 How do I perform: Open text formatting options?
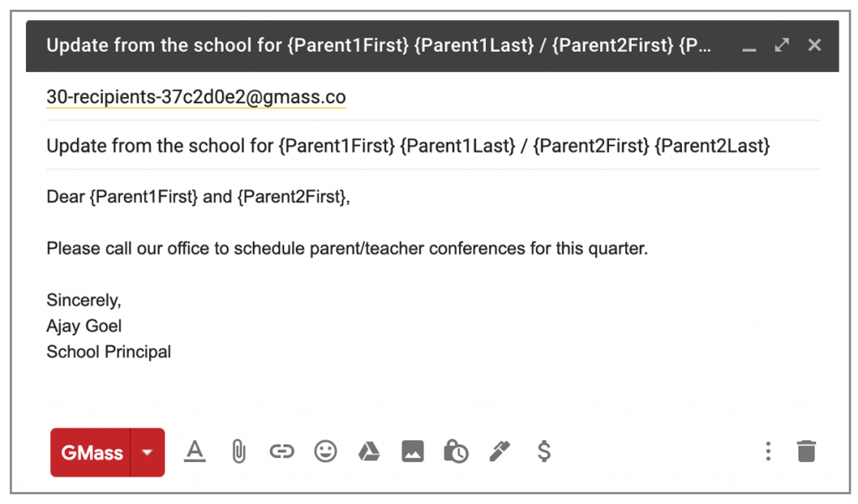(x=194, y=452)
